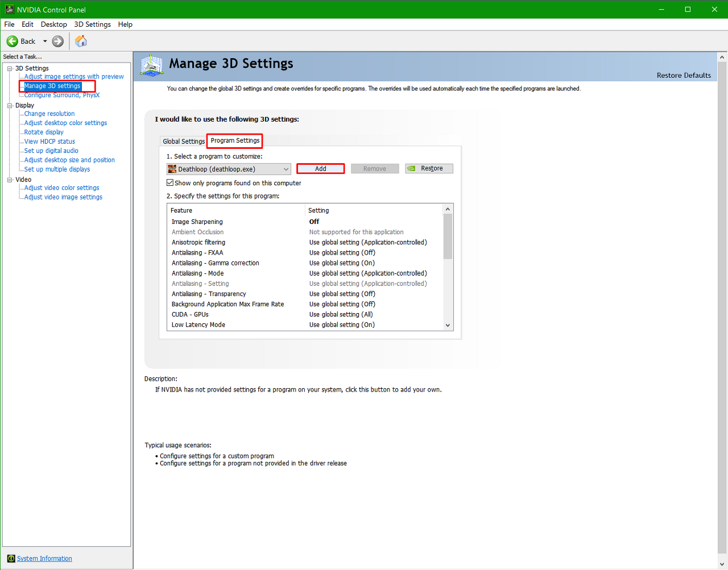Click the green Back arrow icon
The image size is (728, 570).
coord(12,41)
